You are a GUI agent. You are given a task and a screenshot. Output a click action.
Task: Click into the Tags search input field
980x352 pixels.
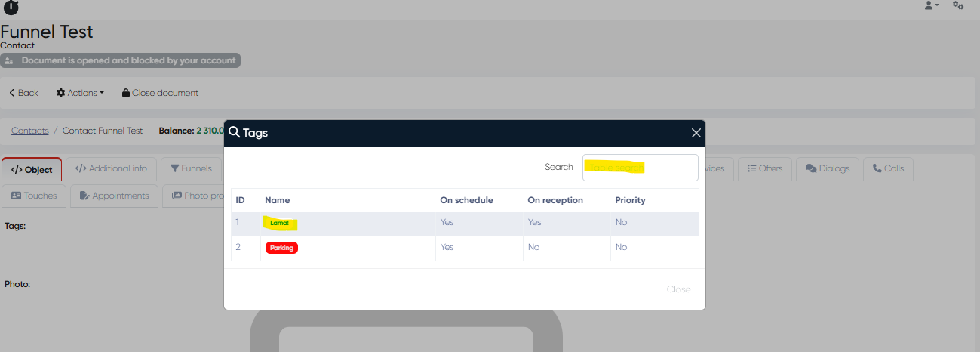[x=640, y=168]
